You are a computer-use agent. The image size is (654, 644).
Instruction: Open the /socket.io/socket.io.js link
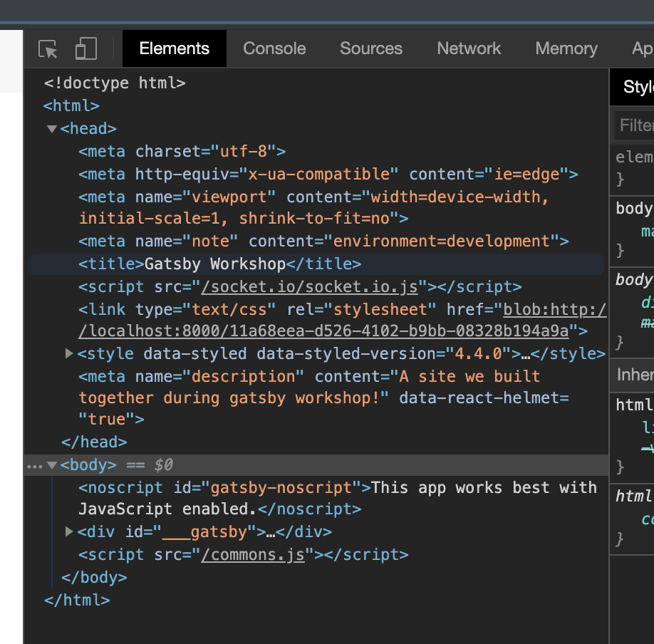tap(309, 287)
